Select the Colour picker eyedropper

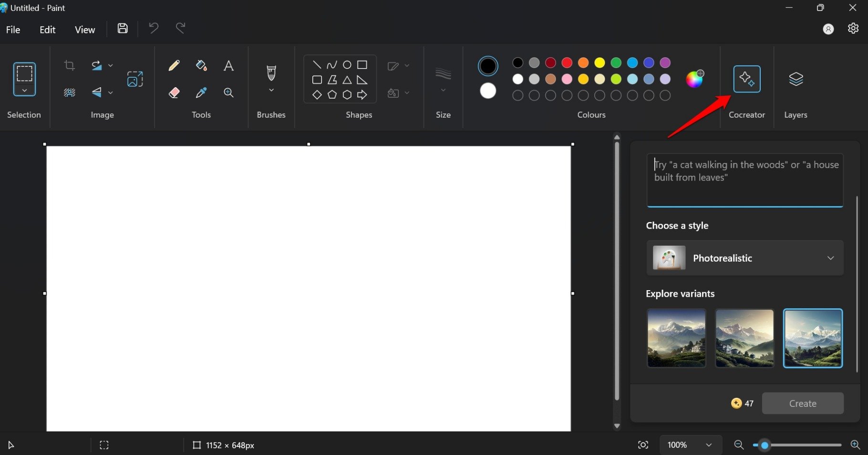[x=201, y=92]
